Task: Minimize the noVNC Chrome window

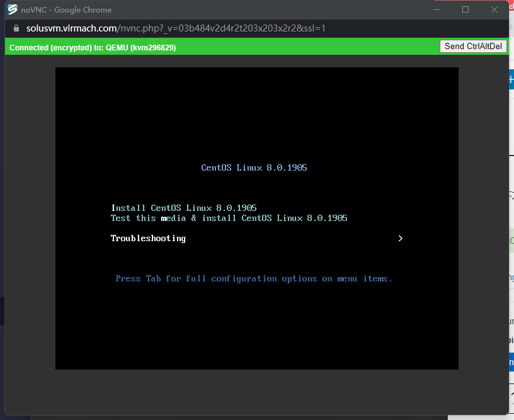Action: pyautogui.click(x=437, y=10)
